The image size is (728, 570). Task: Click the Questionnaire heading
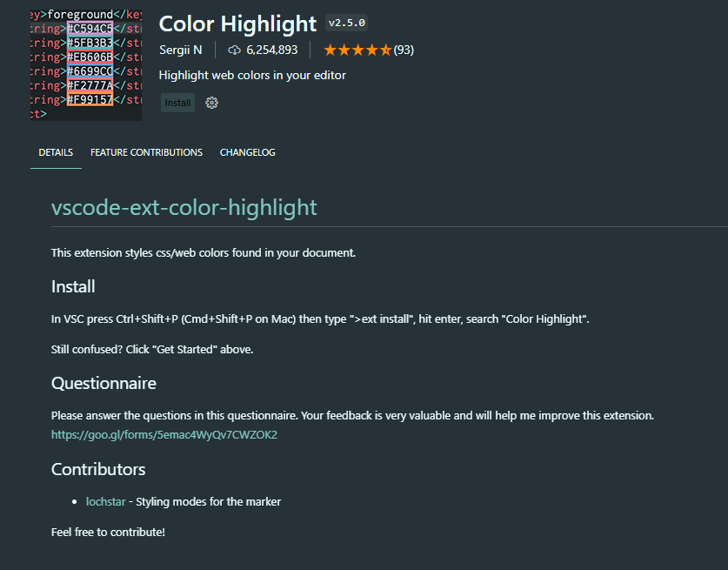(104, 383)
